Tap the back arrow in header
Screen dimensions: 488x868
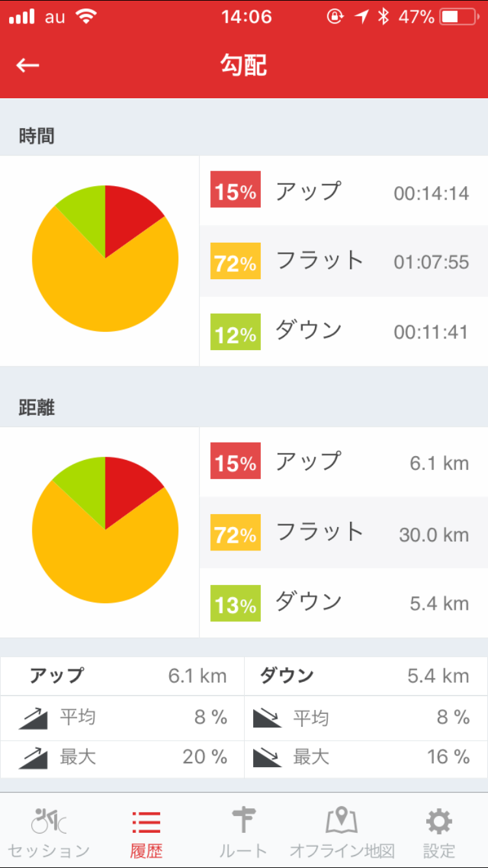point(28,65)
